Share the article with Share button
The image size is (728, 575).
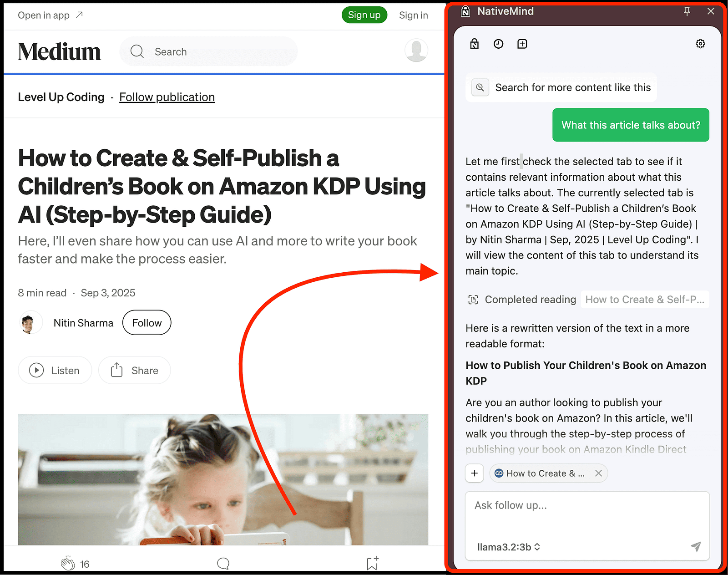[x=135, y=370]
